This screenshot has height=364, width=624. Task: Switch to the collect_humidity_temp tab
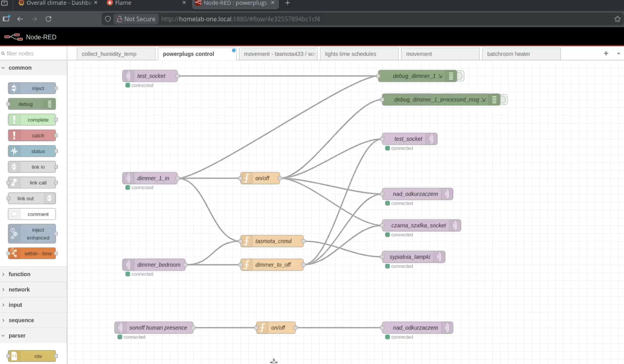[x=109, y=54]
